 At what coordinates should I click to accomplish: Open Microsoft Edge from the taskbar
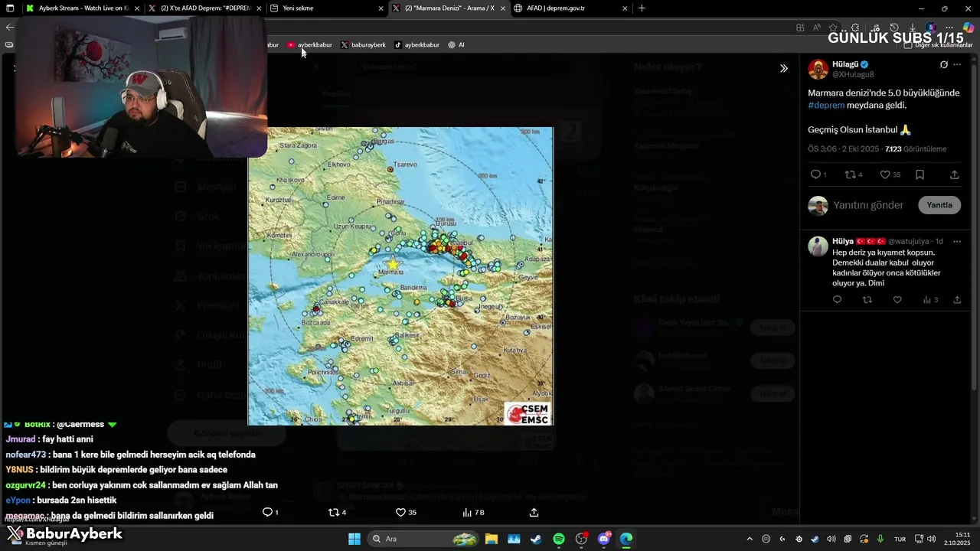coord(626,539)
